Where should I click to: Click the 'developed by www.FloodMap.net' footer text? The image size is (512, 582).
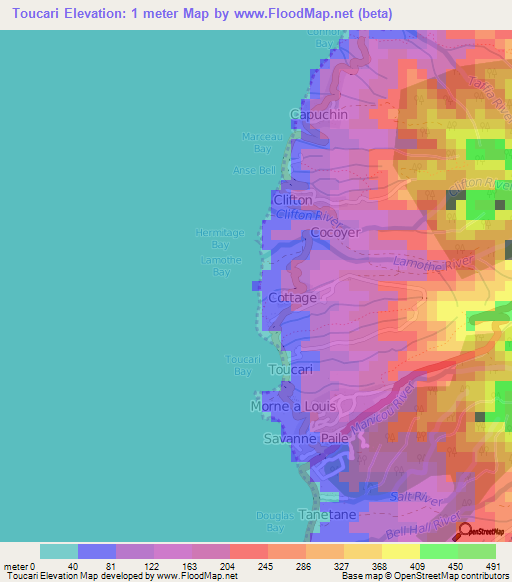click(169, 576)
